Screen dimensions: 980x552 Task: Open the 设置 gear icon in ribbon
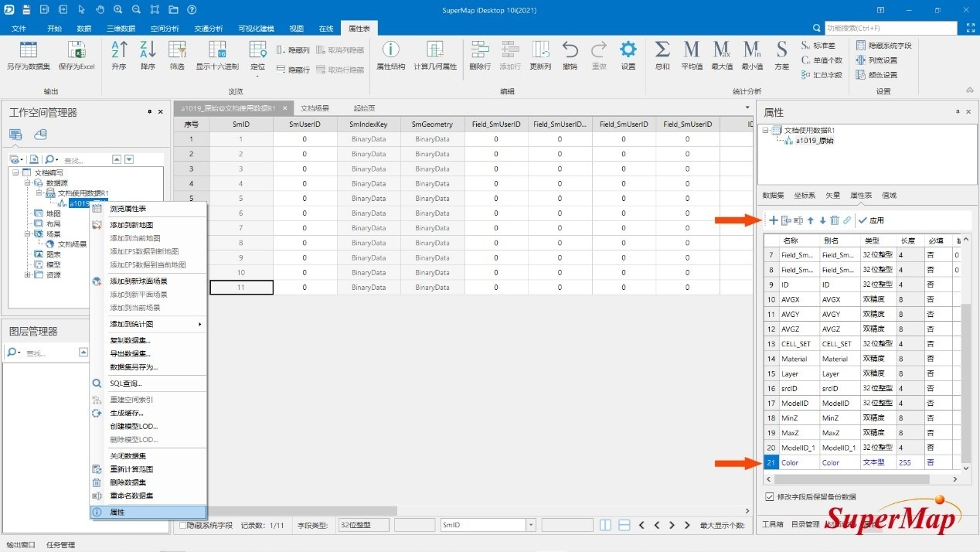pos(628,51)
